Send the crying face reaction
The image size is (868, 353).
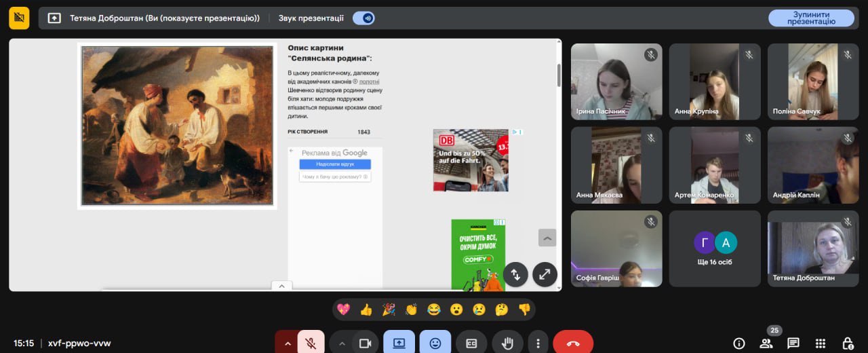click(479, 310)
